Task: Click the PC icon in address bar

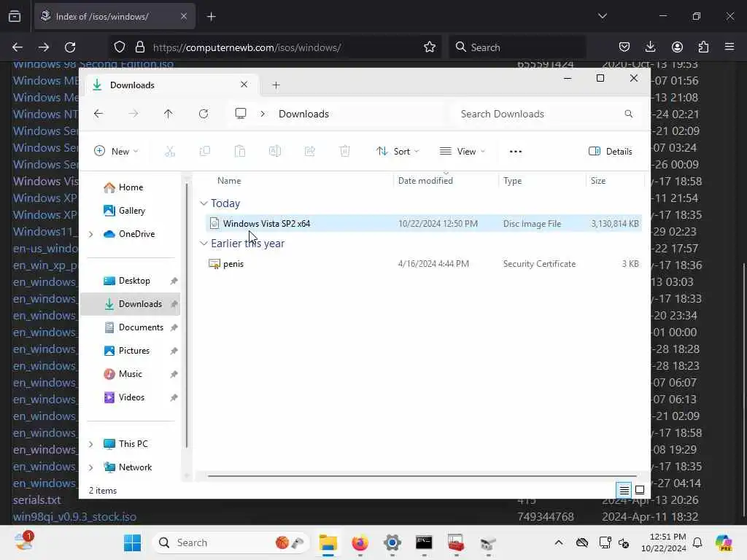Action: pos(241,113)
